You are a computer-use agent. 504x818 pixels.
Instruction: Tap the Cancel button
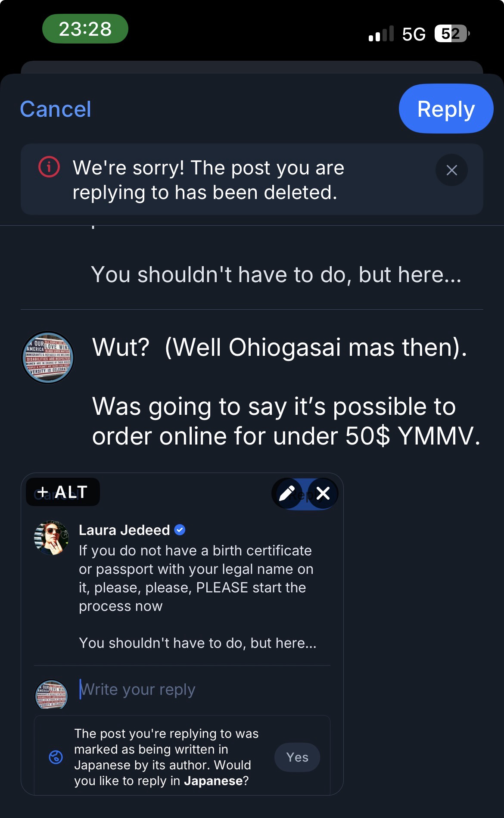56,109
